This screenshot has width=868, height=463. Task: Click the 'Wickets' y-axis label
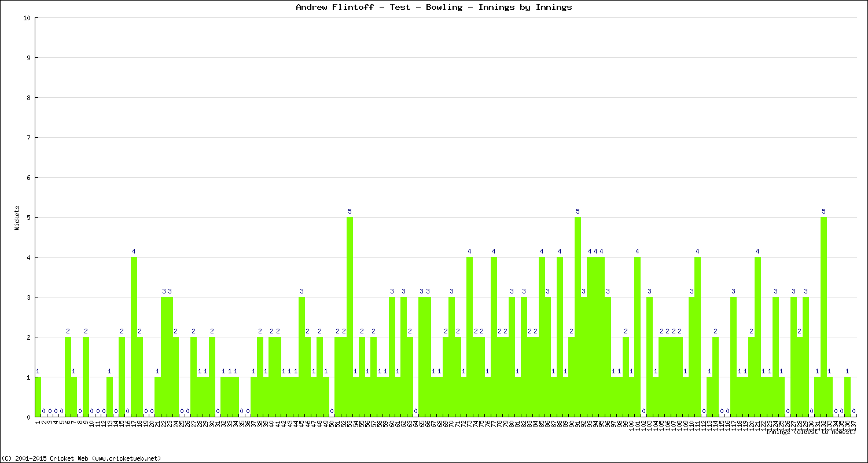[17, 218]
